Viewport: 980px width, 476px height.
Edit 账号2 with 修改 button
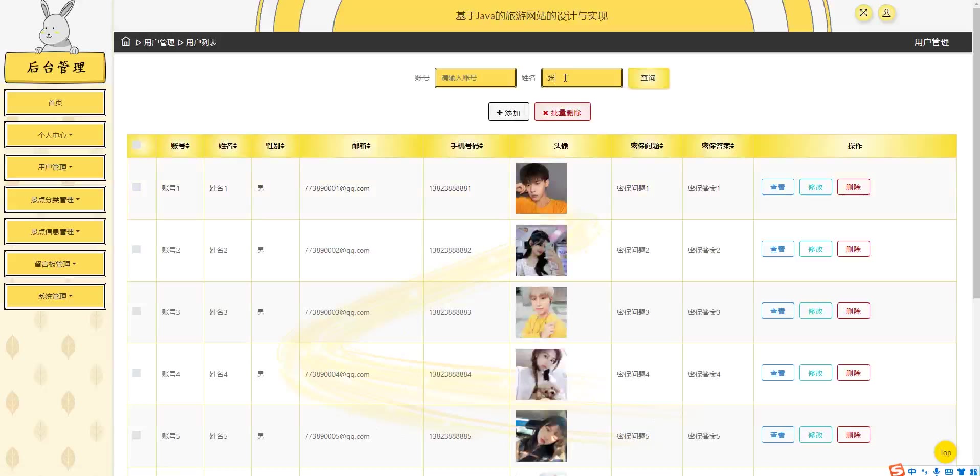tap(815, 249)
